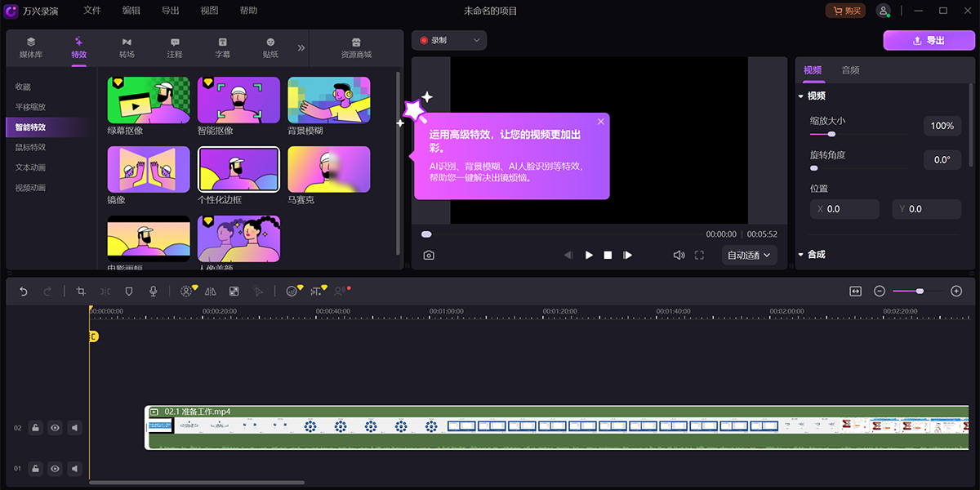980x490 pixels.
Task: Open the 贴纸 stickers panel icon
Action: click(270, 47)
